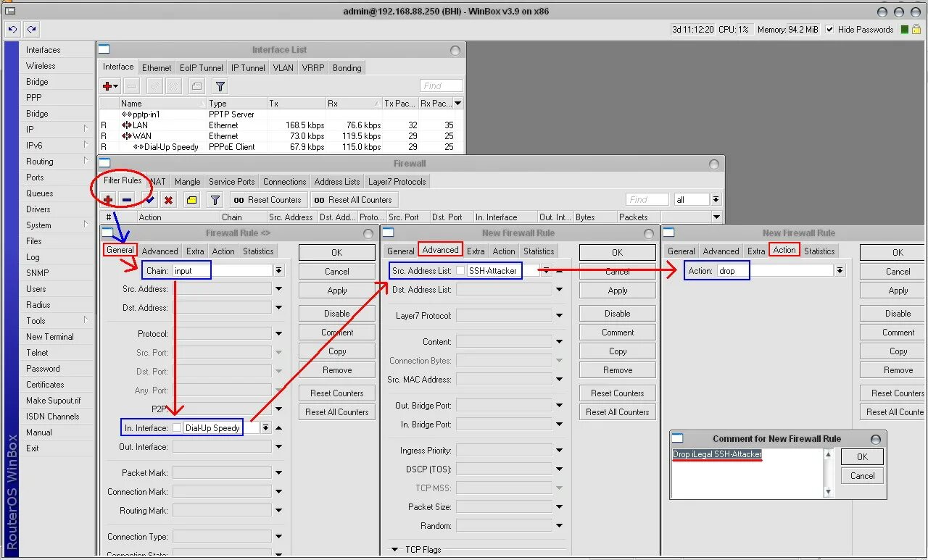Open New Terminal from sidebar
This screenshot has height=560, width=928.
(x=50, y=337)
